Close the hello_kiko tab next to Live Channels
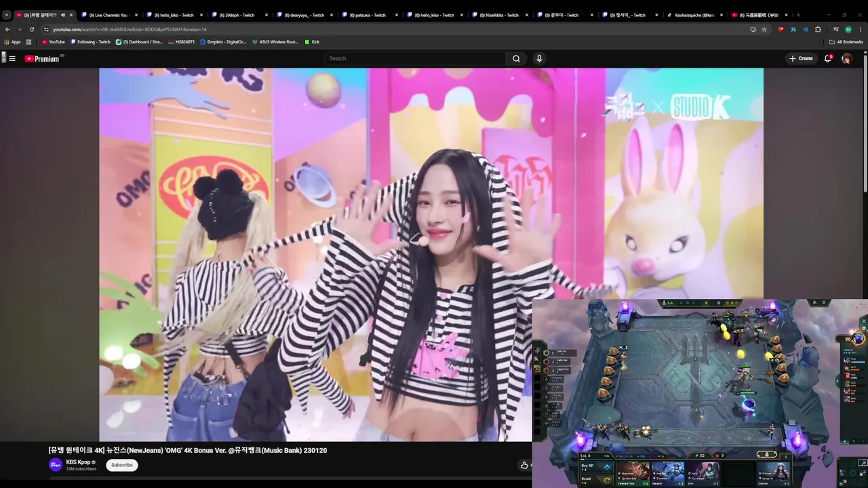Viewport: 868px width, 488px height. coord(201,15)
